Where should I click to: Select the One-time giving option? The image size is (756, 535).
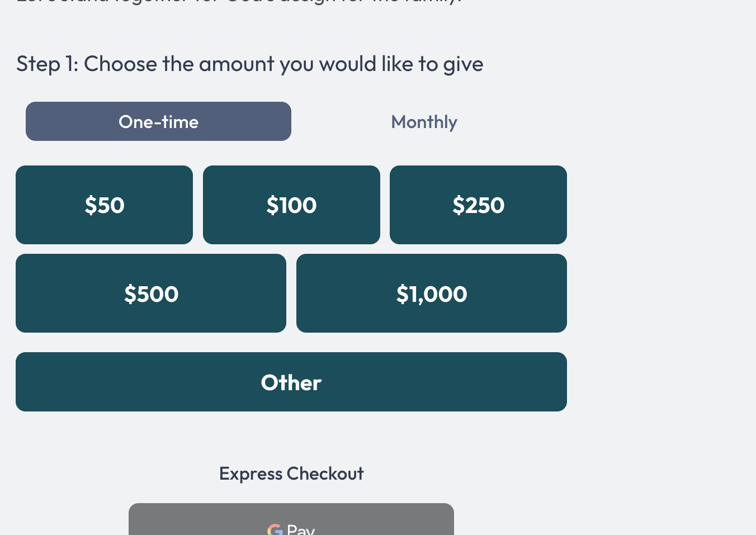point(158,121)
